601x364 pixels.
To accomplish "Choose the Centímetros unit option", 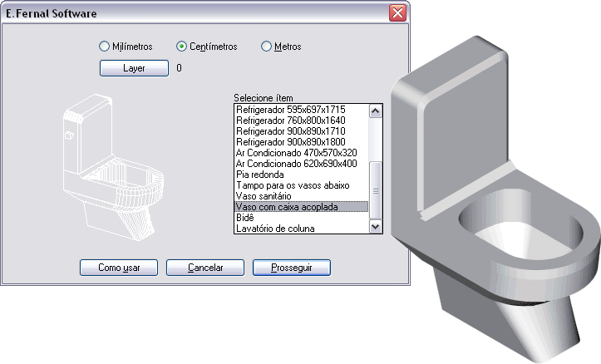I will click(x=182, y=47).
